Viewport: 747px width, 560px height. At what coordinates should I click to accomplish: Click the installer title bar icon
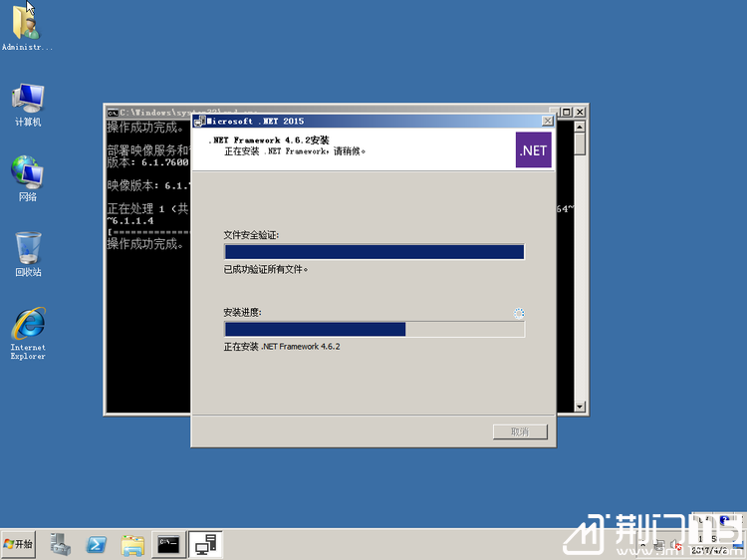click(199, 122)
